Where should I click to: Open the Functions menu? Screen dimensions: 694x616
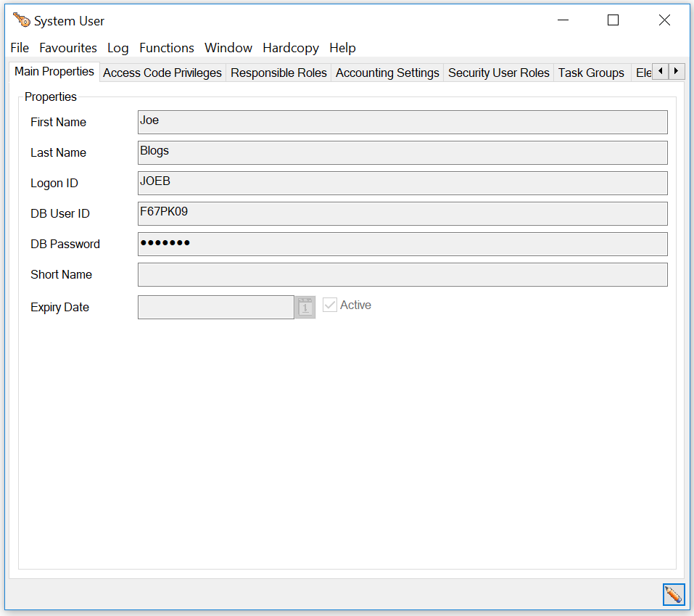pyautogui.click(x=167, y=48)
